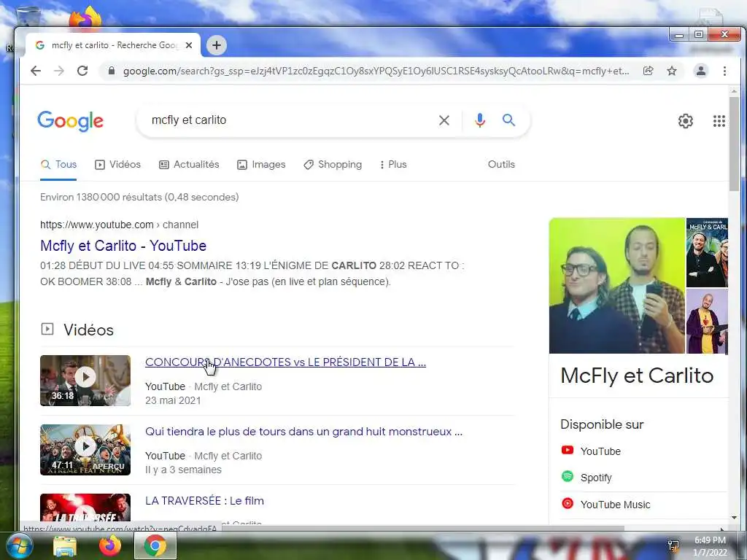Viewport: 747px width, 560px height.
Task: Open LA TRAVERSÉE : Le film link
Action: point(204,500)
